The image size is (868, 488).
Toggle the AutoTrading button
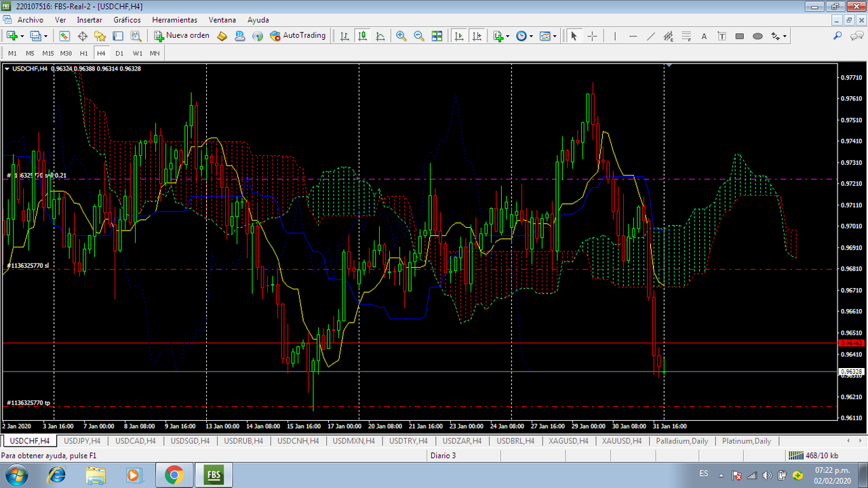(298, 36)
